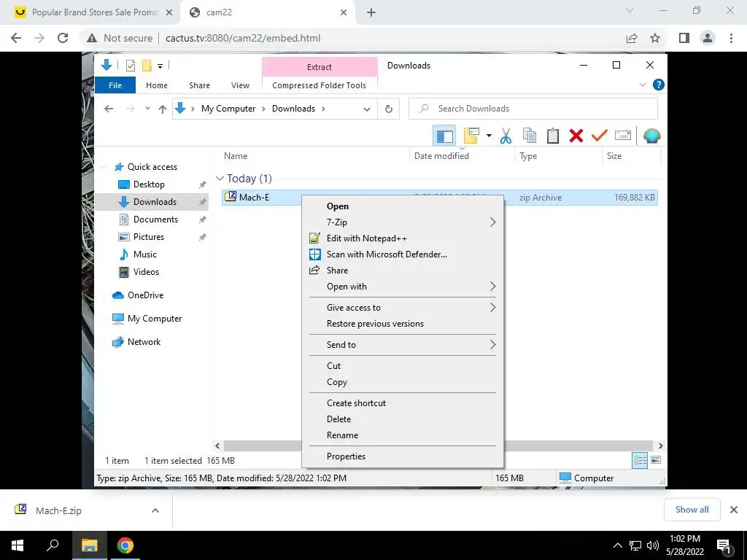Open the Home ribbon tab
The image size is (747, 560).
point(157,85)
